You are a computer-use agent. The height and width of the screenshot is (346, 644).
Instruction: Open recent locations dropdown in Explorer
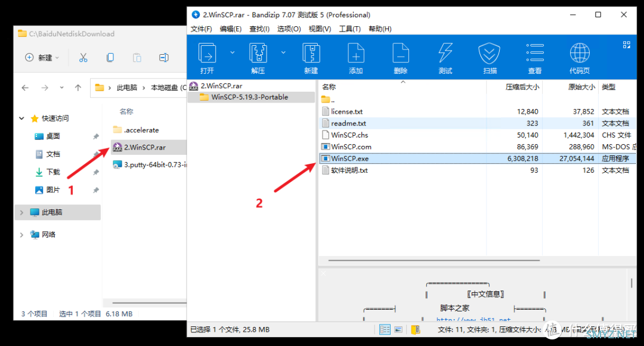(x=61, y=88)
